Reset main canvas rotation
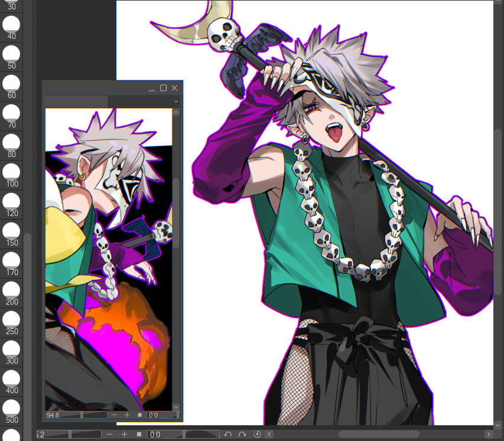 click(257, 435)
